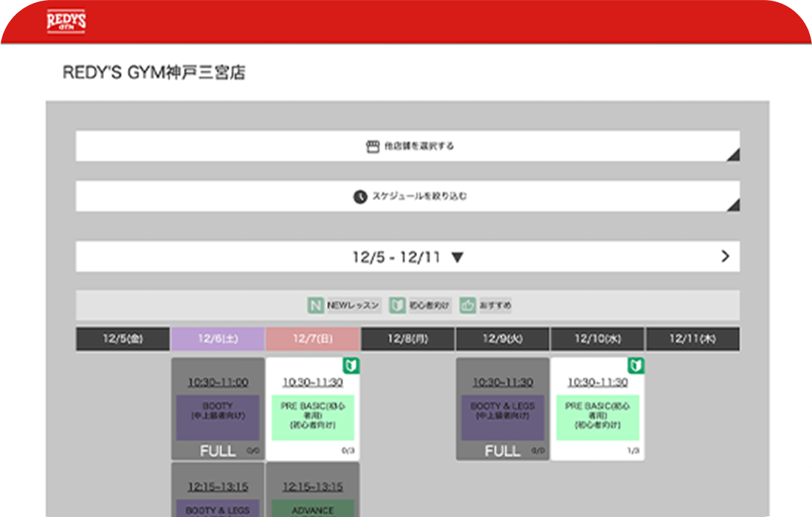This screenshot has height=517, width=812.
Task: Open the 10:30~11:00 BOOTY lesson on 12/6
Action: click(x=218, y=383)
